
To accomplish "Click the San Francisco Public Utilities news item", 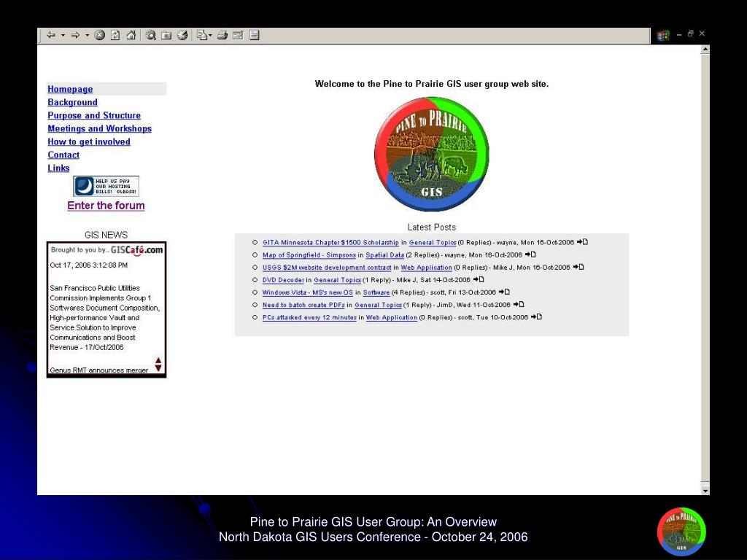I will [105, 318].
